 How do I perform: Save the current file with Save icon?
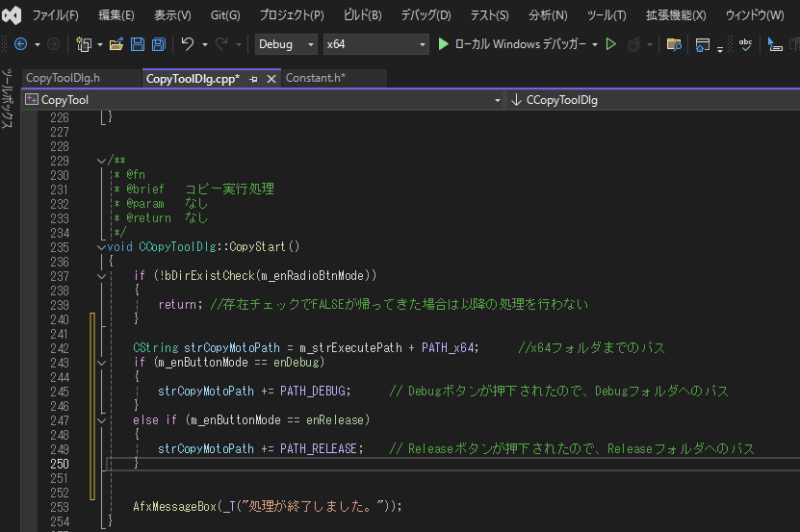coord(137,44)
